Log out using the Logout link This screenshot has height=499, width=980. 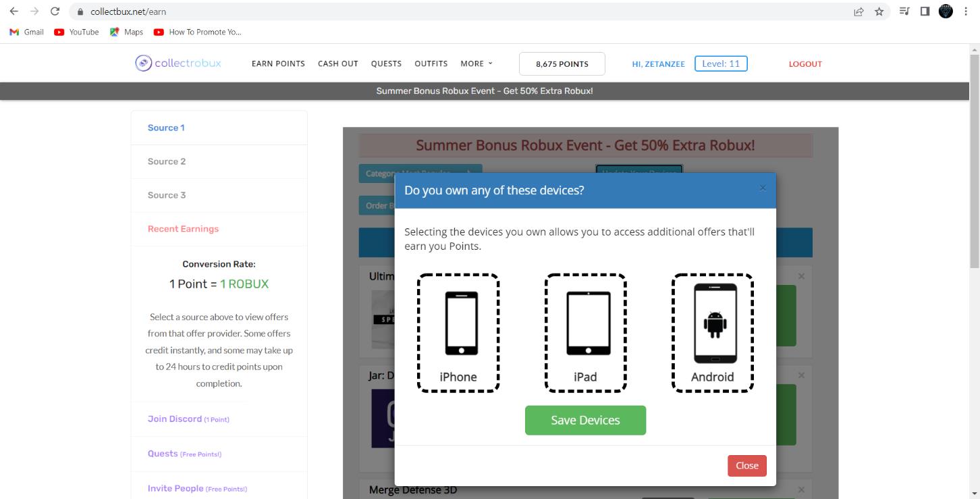pos(805,64)
